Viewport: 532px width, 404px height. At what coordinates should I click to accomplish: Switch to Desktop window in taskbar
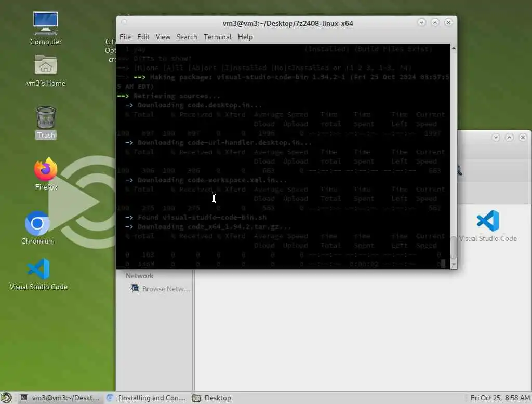(212, 398)
